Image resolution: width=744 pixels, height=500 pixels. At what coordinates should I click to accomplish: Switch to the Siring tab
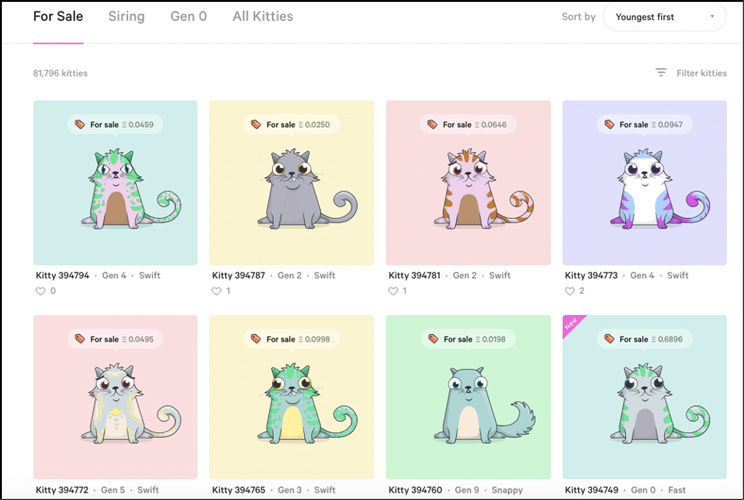click(x=126, y=17)
